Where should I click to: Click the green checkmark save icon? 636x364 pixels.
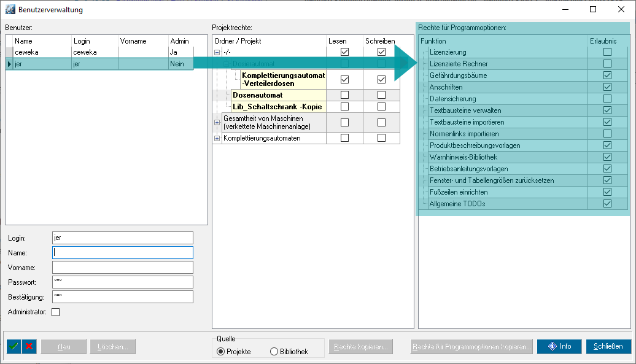coord(14,346)
